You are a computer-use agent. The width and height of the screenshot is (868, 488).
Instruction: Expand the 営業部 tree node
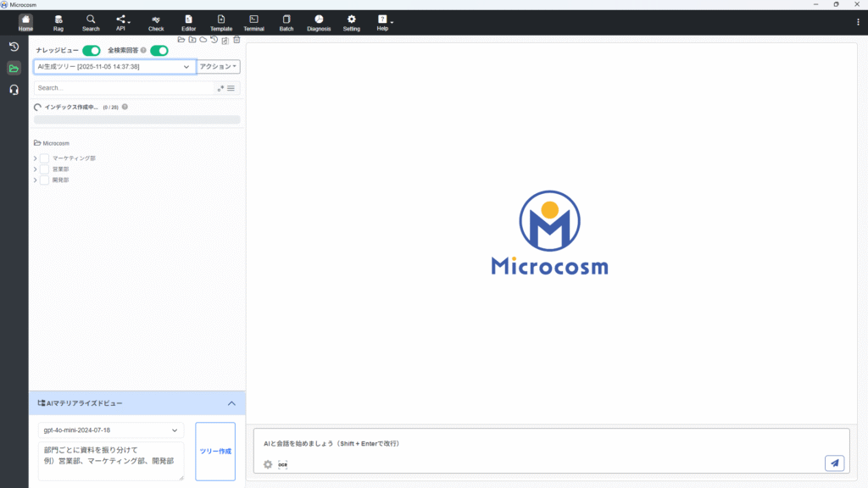point(36,169)
